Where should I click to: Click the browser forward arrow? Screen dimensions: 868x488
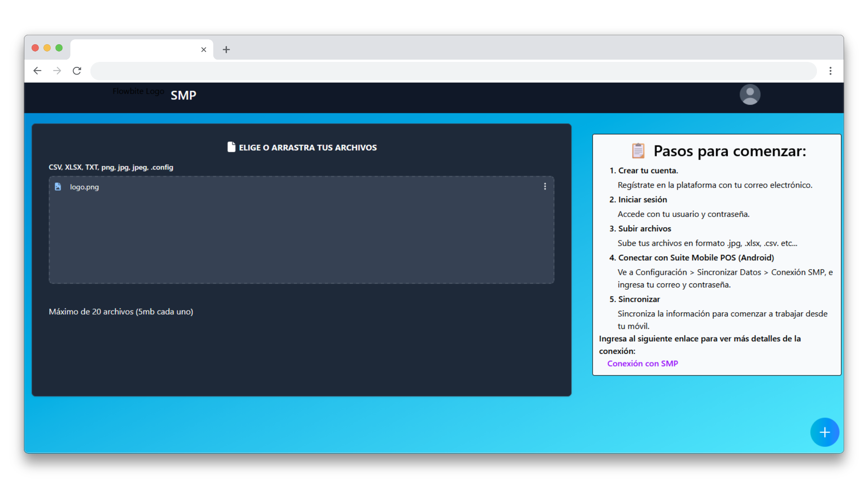[x=57, y=71]
